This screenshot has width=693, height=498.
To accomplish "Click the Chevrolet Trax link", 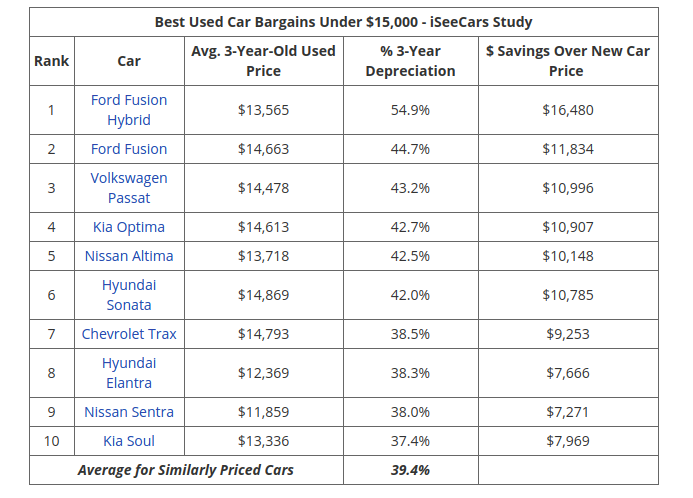I will pos(129,334).
